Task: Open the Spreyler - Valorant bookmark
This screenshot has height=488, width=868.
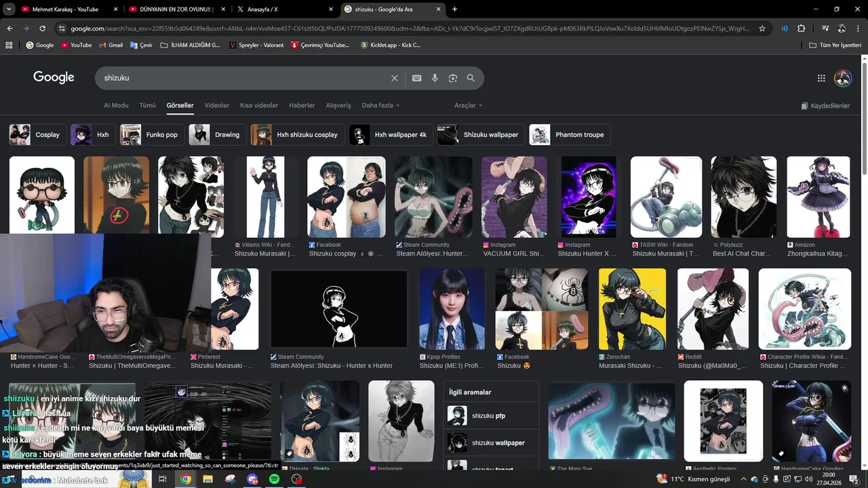Action: tap(256, 45)
